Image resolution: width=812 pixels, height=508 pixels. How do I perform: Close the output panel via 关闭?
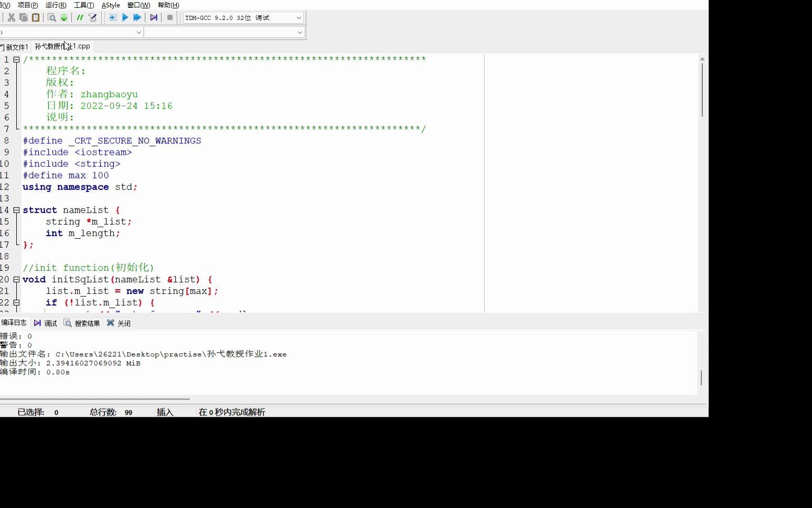pos(123,323)
